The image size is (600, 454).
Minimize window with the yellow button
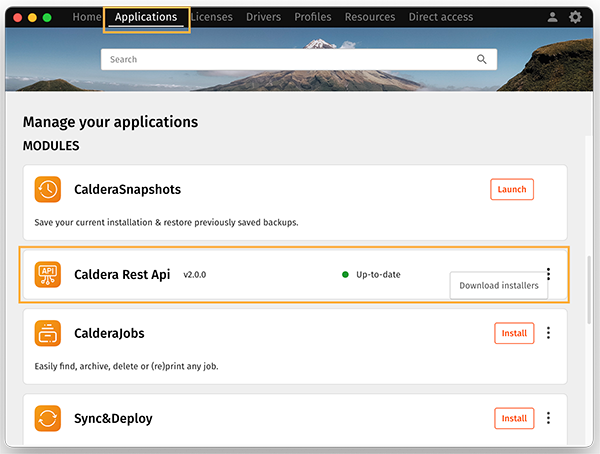coord(32,18)
